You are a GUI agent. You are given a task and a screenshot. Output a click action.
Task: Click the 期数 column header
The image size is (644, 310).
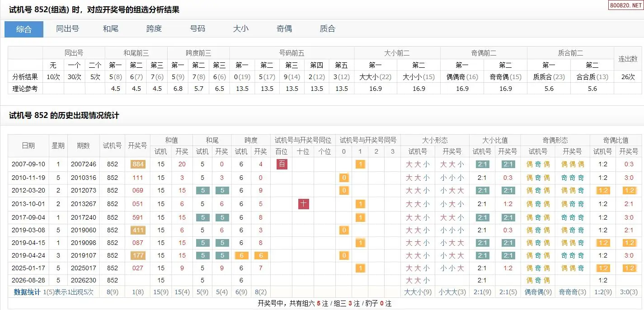point(84,146)
